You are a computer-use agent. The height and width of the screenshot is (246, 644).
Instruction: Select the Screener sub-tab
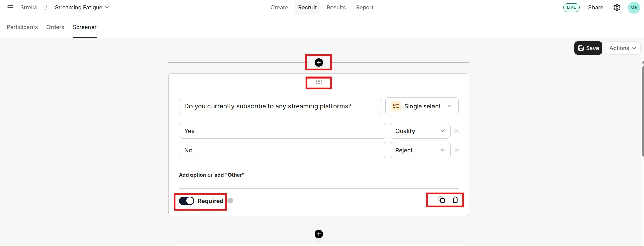(84, 27)
